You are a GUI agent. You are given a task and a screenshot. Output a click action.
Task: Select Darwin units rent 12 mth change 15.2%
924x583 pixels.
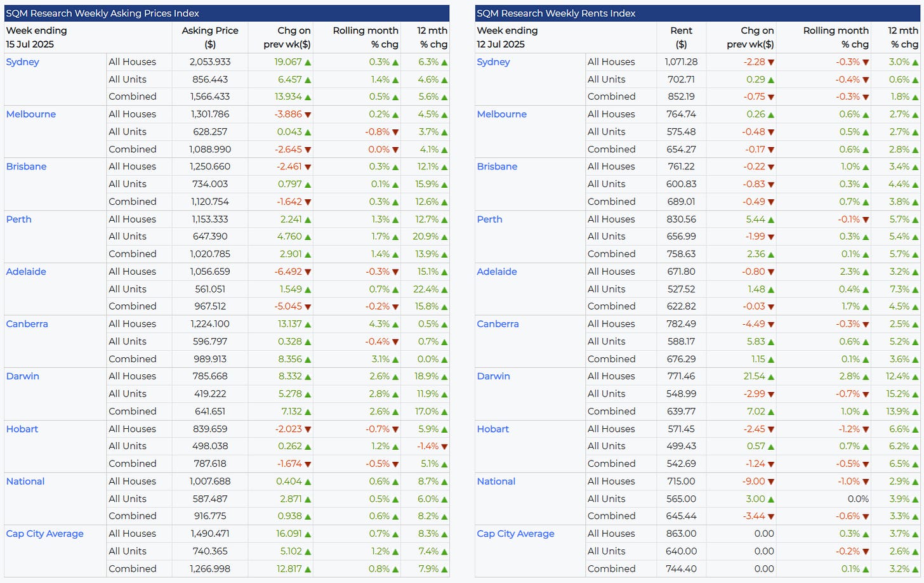pyautogui.click(x=898, y=393)
